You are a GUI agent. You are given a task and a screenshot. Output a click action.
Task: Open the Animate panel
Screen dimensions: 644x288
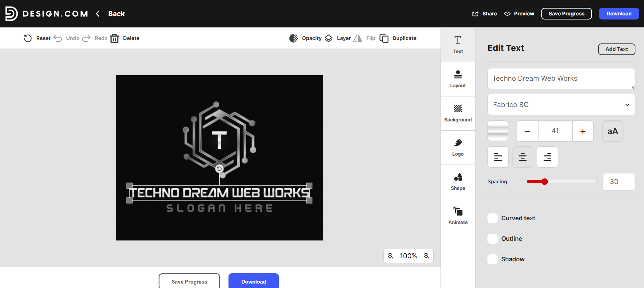[x=458, y=216]
